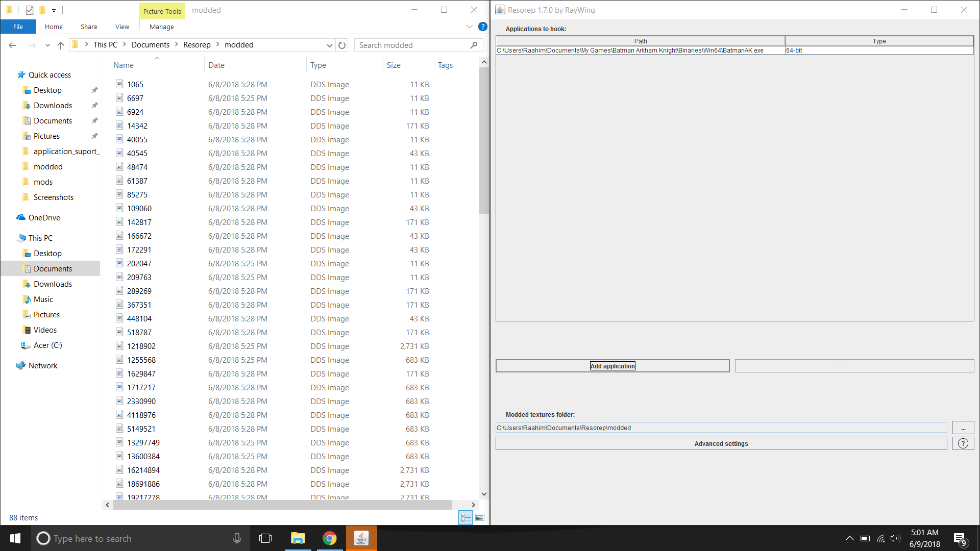This screenshot has width=980, height=551.
Task: Switch to large icons view
Action: [x=480, y=517]
